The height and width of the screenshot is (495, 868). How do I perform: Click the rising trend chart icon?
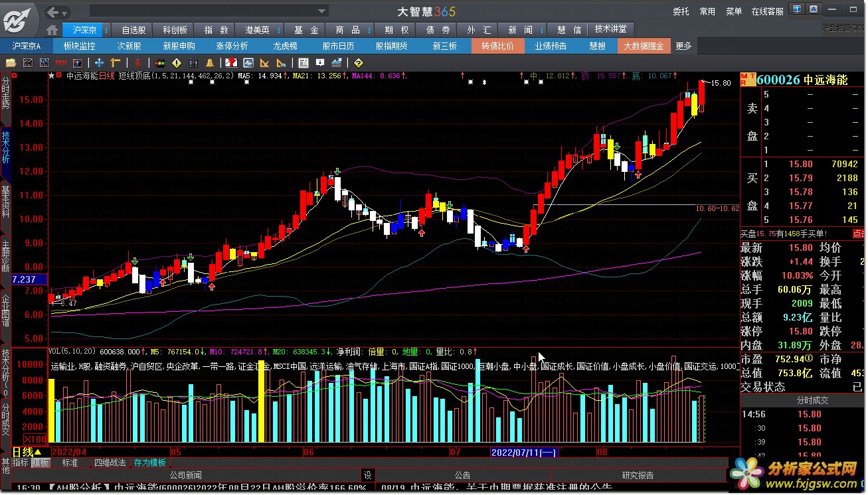(x=337, y=63)
